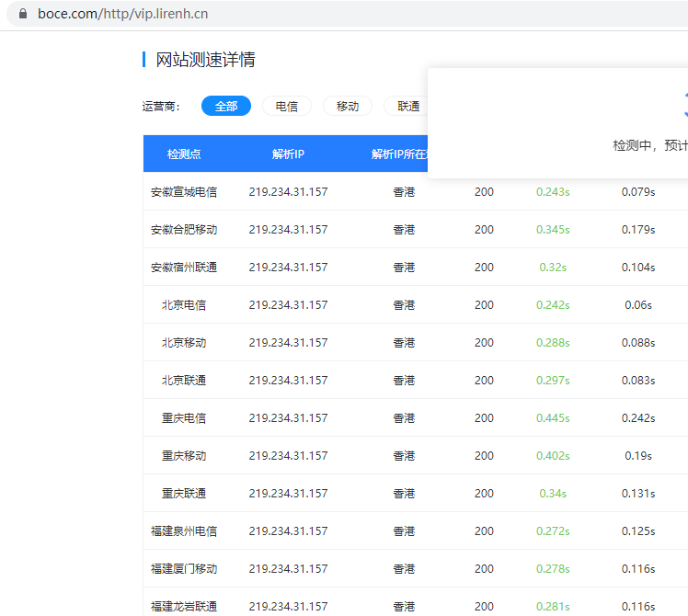Screen dimensions: 688x616
Task: Select the 安徽宣城电信 row name
Action: pyautogui.click(x=184, y=192)
